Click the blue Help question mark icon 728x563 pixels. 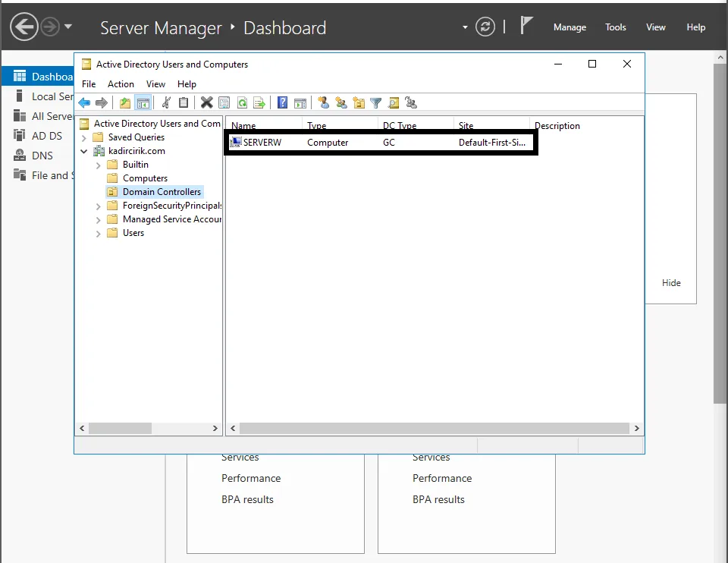(282, 102)
